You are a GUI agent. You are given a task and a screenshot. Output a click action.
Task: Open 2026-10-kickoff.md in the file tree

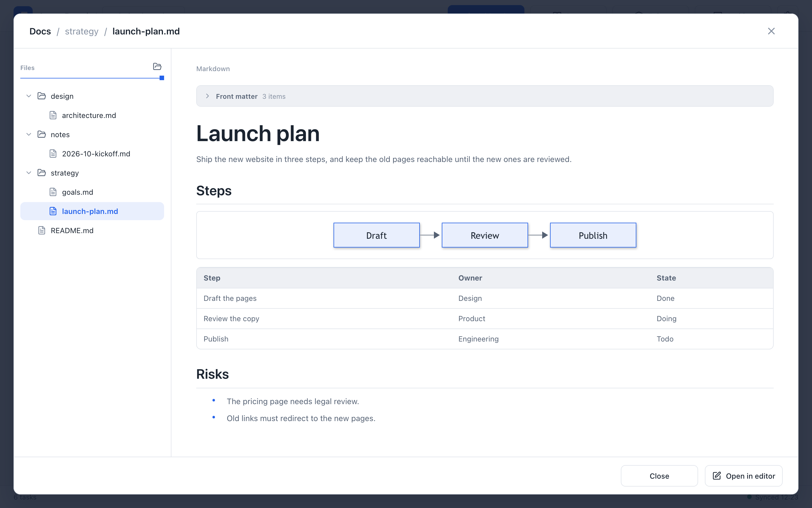click(92, 154)
